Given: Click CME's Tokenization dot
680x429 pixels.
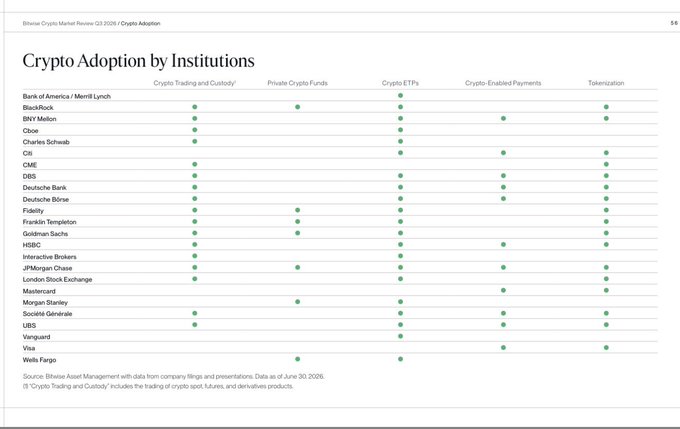Looking at the screenshot, I should click(x=606, y=164).
